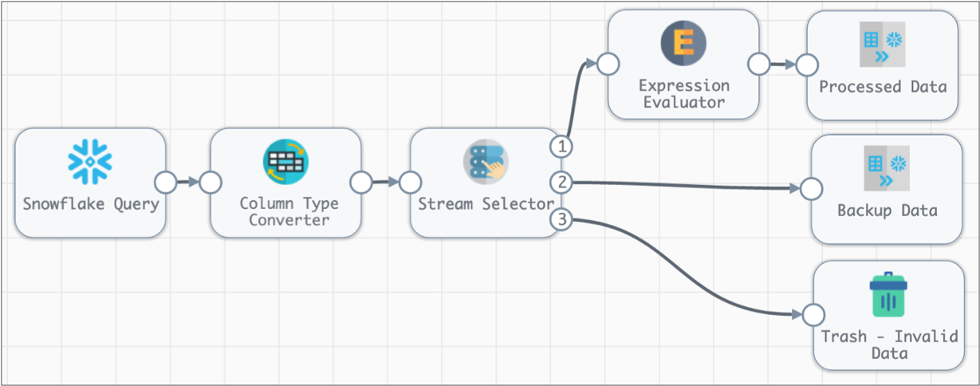Click the Column Type Converter output connector
Viewport: 980px width, 386px height.
click(x=361, y=183)
